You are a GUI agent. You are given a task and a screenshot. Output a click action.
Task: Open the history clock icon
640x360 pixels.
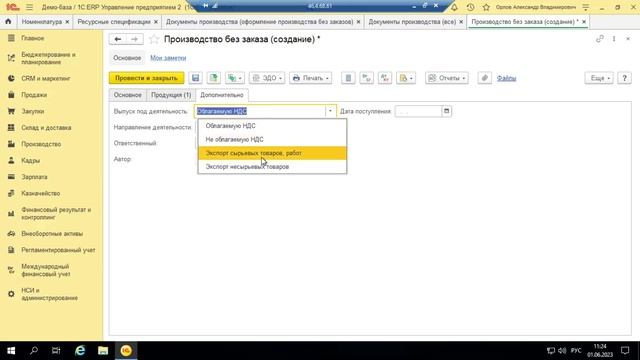470,7
